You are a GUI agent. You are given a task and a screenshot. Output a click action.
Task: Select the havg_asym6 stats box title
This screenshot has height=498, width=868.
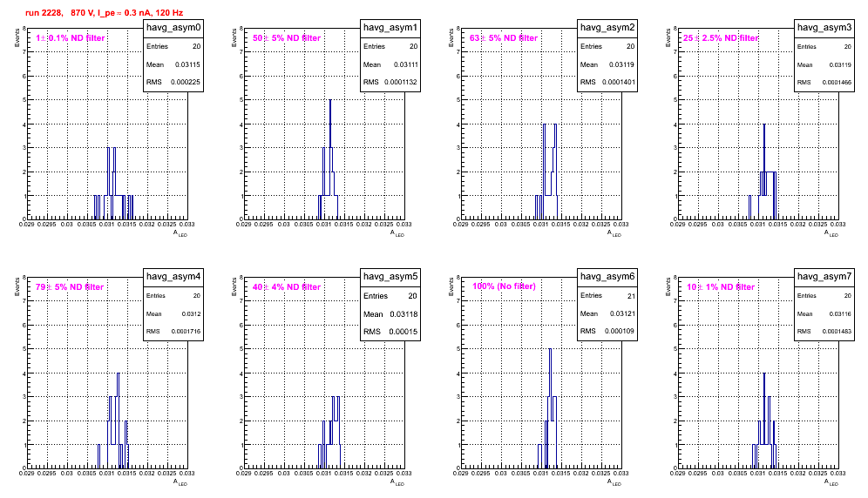coord(607,276)
